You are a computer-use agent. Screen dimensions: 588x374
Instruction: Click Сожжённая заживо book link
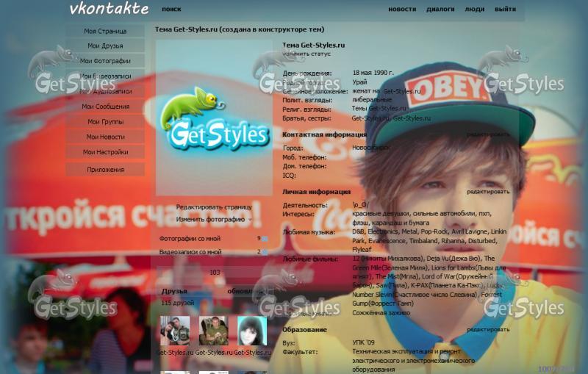(x=381, y=312)
